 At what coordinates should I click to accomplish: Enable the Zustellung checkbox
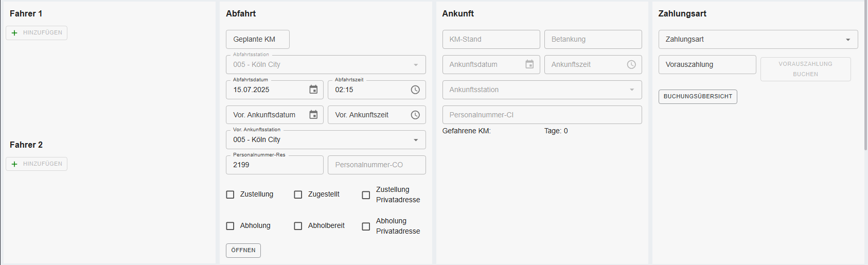coord(231,195)
